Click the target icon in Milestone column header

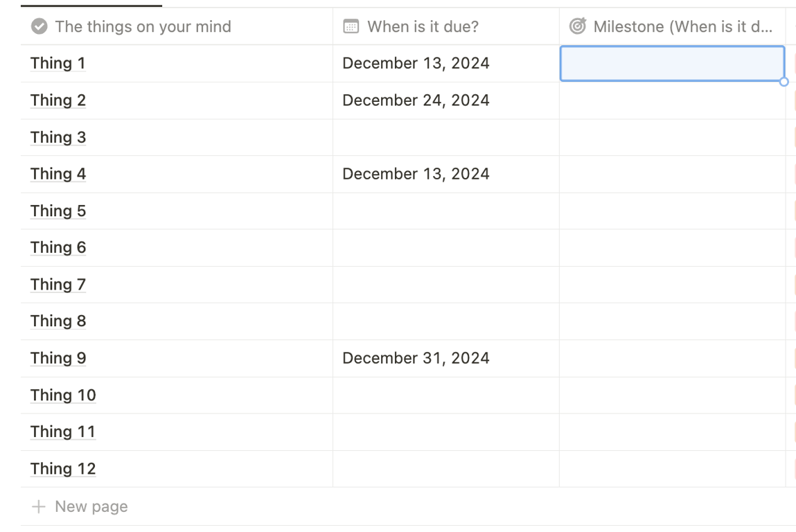click(x=578, y=26)
